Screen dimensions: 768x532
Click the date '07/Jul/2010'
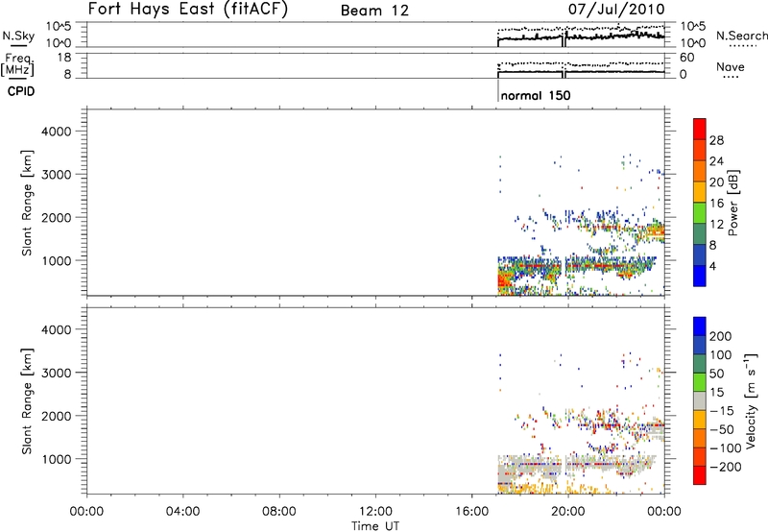pyautogui.click(x=616, y=10)
